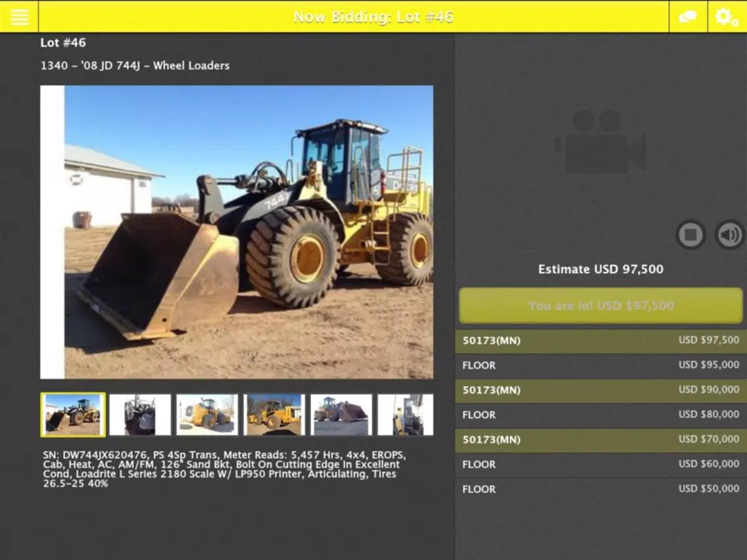747x560 pixels.
Task: Select the 50173(MN) bid of USD $70,000
Action: tap(601, 440)
